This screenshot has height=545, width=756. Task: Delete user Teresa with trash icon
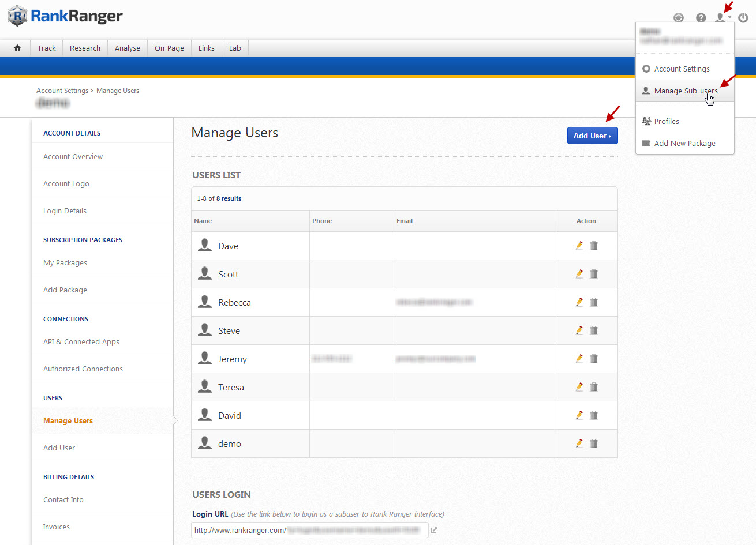point(594,387)
